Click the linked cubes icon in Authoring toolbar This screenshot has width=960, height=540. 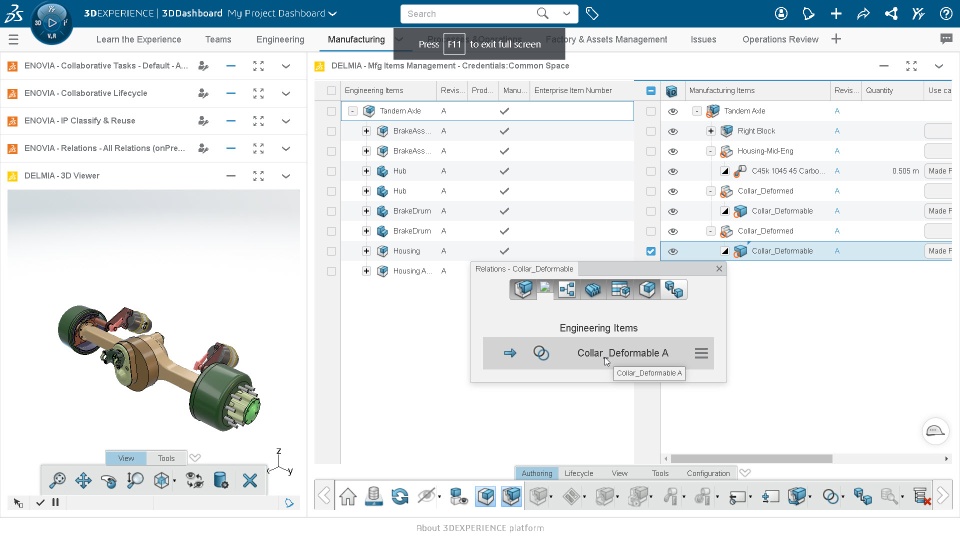[x=863, y=497]
